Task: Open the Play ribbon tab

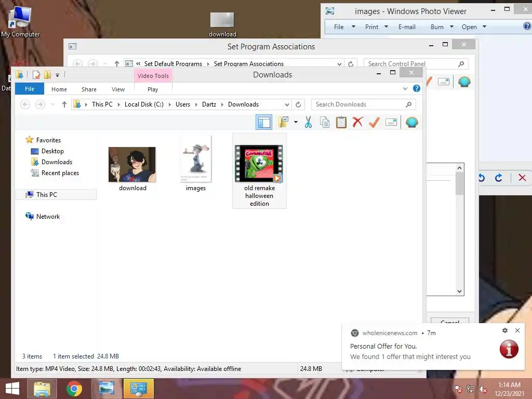Action: click(153, 89)
